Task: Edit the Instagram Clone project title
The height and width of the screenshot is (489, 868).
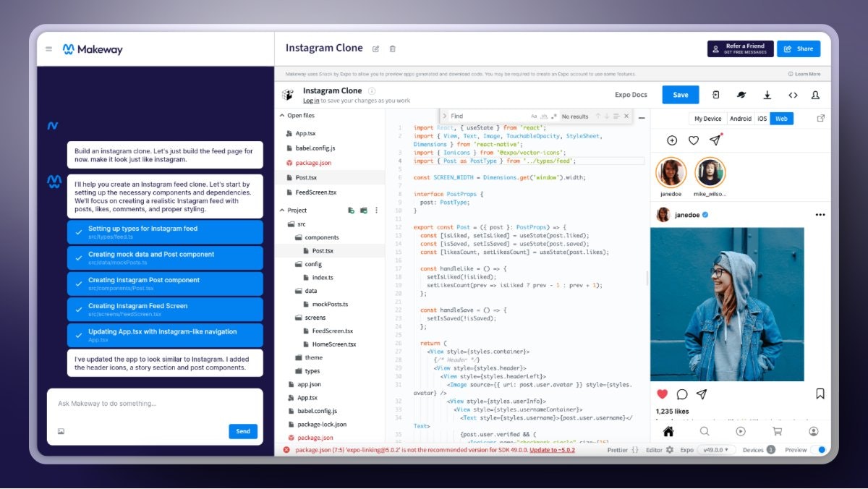Action: [375, 49]
